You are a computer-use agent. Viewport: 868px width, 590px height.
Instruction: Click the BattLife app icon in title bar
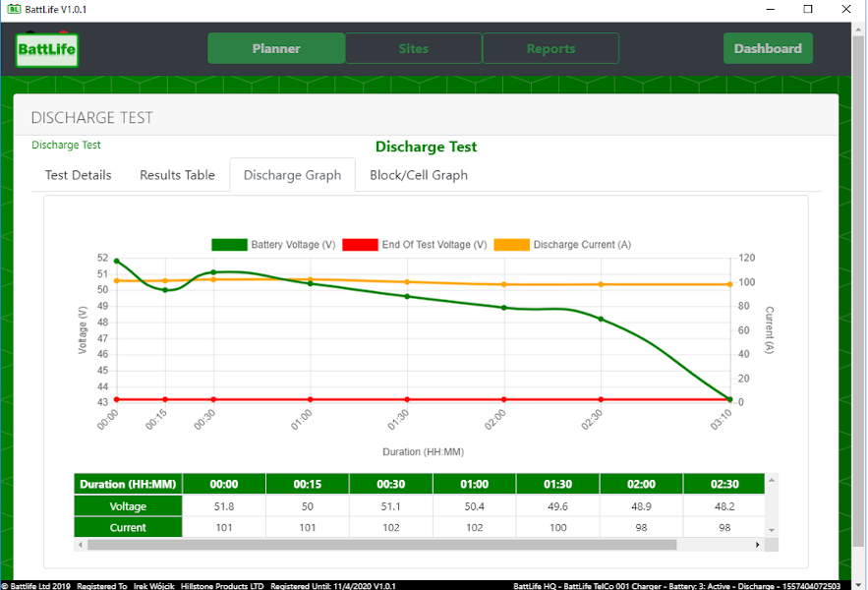[14, 9]
